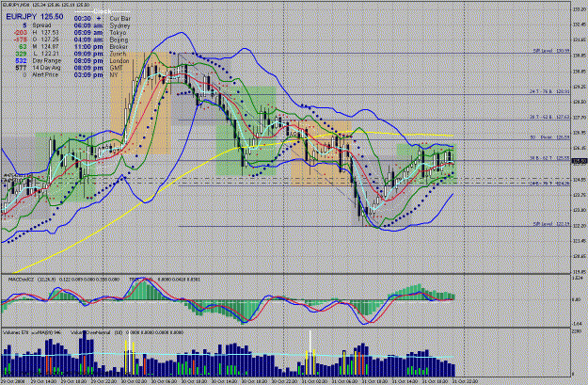Image resolution: width=588 pixels, height=385 pixels.
Task: Click the upper SR Level line label
Action: click(551, 51)
